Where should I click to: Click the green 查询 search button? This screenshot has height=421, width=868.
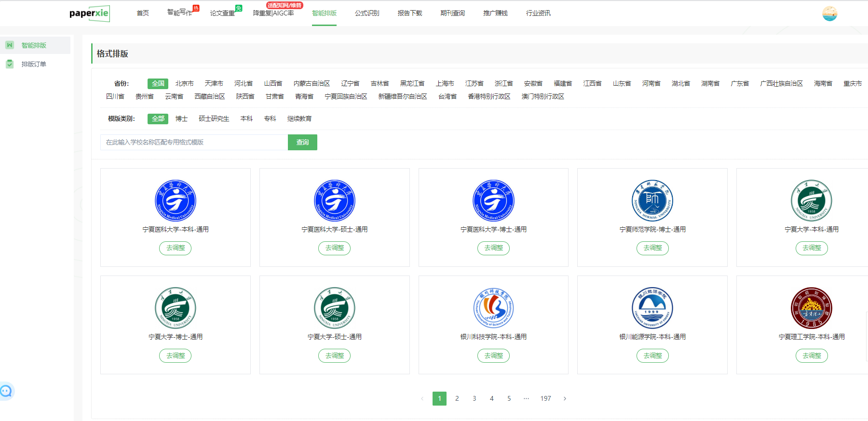click(x=302, y=143)
